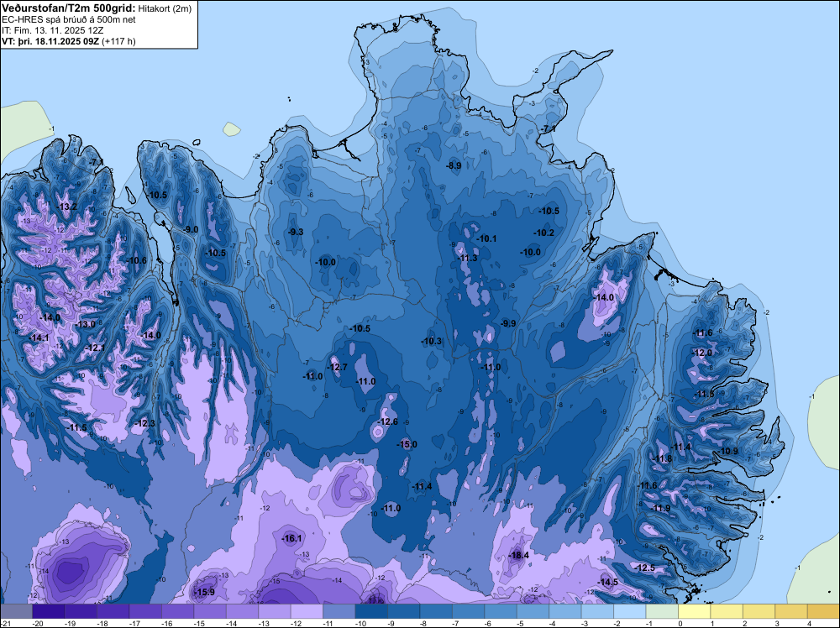Click the -12.1 temperature label
The height and width of the screenshot is (628, 840).
96,348
